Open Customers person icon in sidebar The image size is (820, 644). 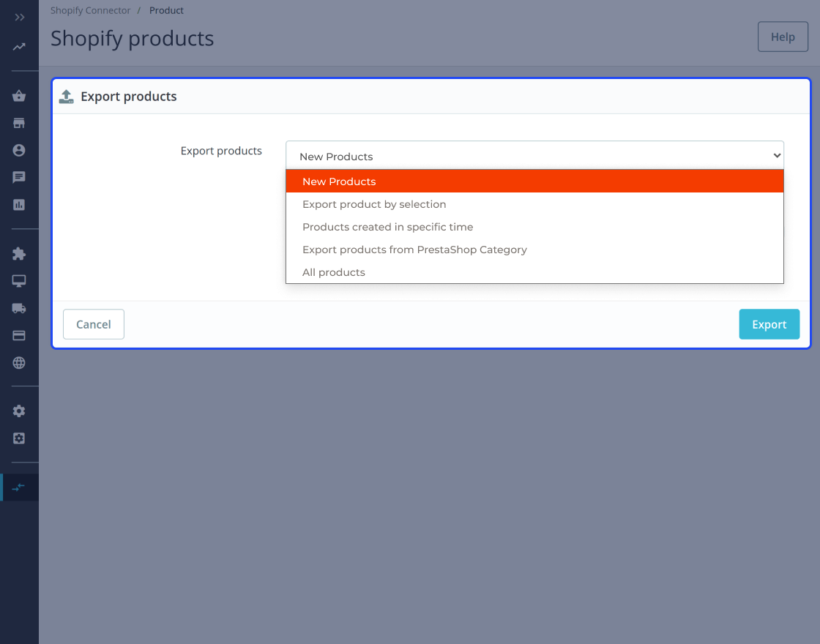coord(19,151)
